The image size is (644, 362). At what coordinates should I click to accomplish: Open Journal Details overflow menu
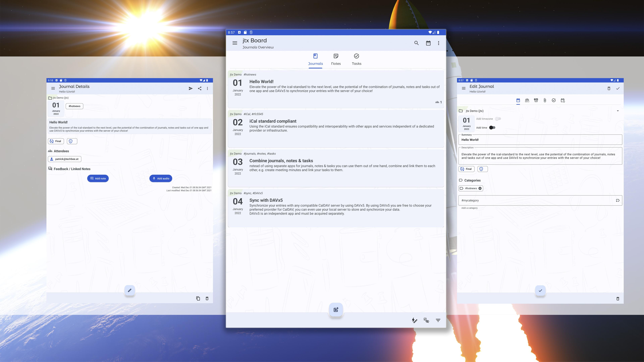[207, 88]
